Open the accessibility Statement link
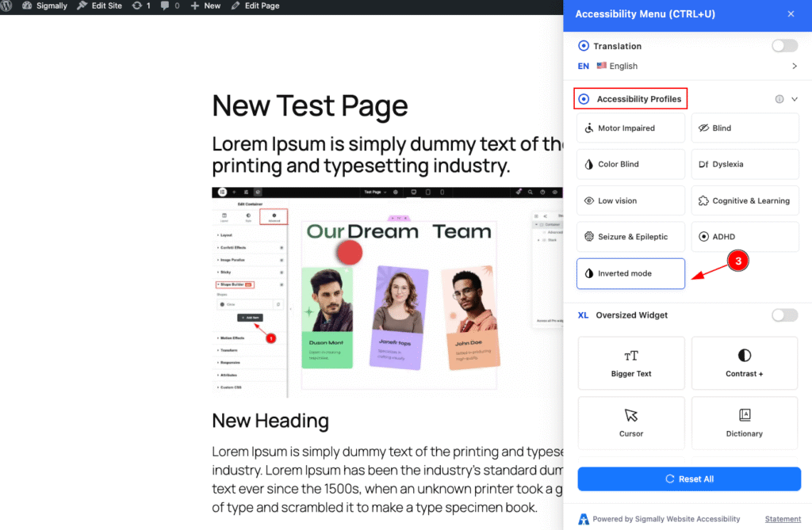812x530 pixels. click(x=783, y=519)
